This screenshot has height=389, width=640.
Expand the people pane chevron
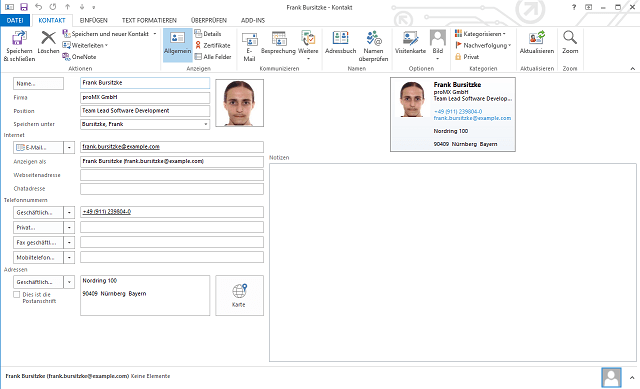coord(632,378)
